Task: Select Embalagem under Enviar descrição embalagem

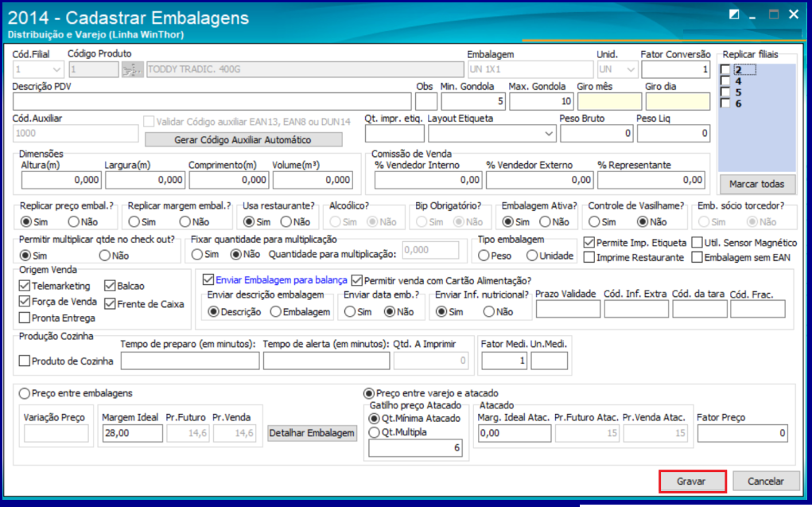Action: click(275, 311)
